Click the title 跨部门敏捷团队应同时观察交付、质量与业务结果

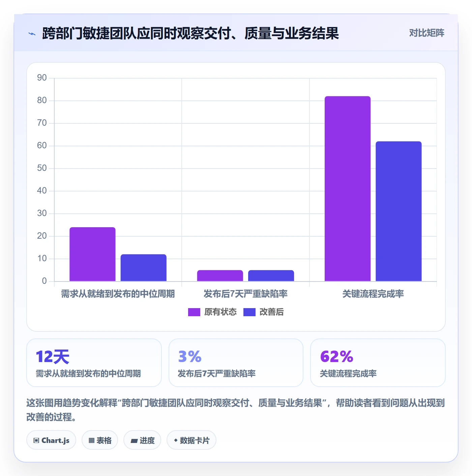coord(190,33)
